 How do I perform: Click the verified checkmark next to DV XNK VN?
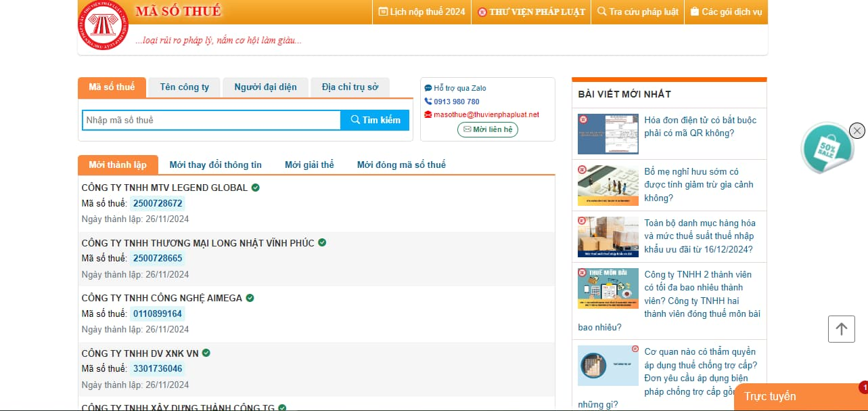tap(206, 353)
